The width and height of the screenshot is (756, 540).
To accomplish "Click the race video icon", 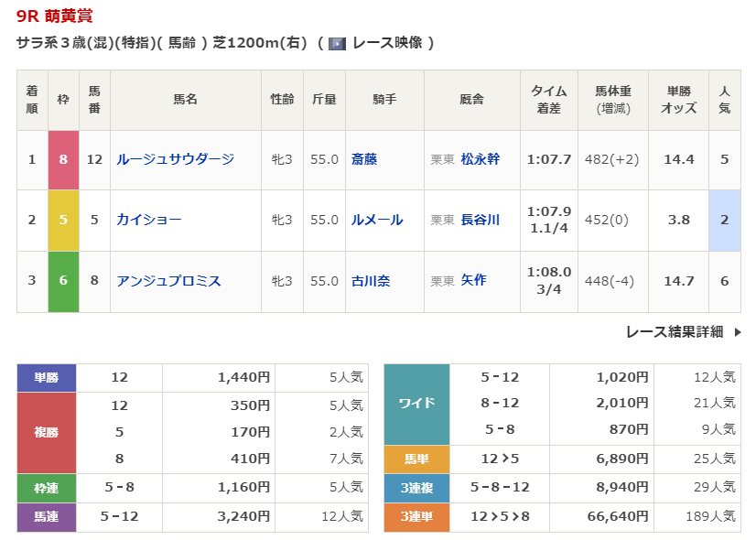I will pyautogui.click(x=337, y=43).
